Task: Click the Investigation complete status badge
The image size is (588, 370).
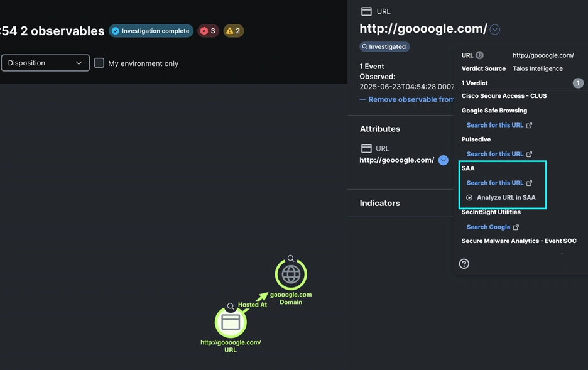Action: (x=151, y=30)
